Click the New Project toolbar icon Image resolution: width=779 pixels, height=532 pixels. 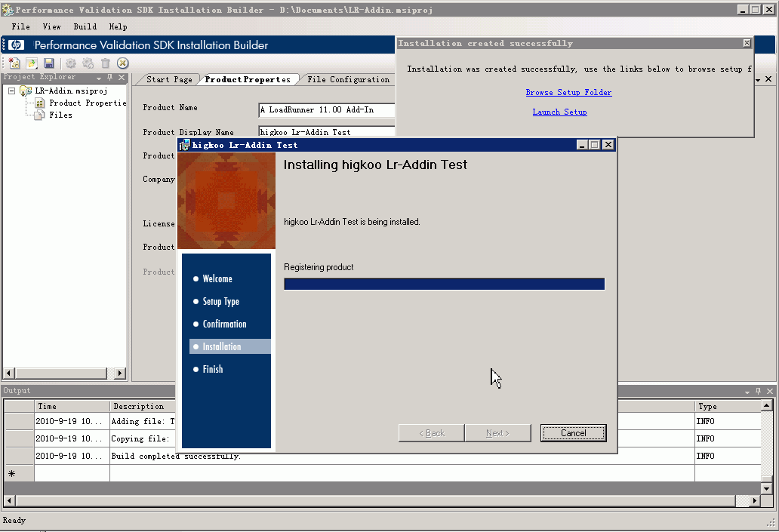pos(14,63)
